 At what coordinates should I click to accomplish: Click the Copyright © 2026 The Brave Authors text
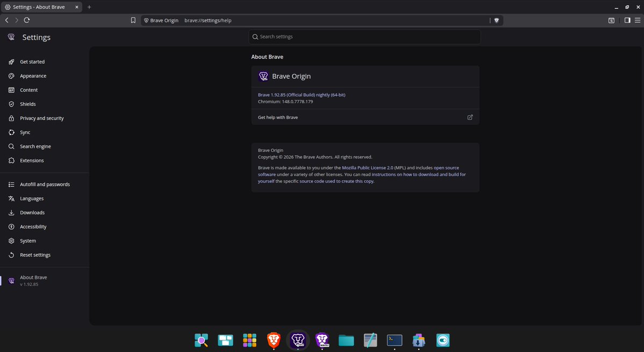(315, 157)
